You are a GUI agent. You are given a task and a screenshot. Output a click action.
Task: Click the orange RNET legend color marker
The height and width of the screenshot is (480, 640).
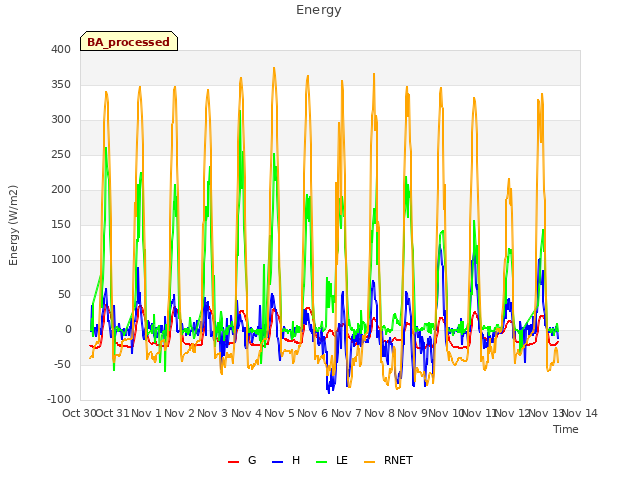[369, 462]
